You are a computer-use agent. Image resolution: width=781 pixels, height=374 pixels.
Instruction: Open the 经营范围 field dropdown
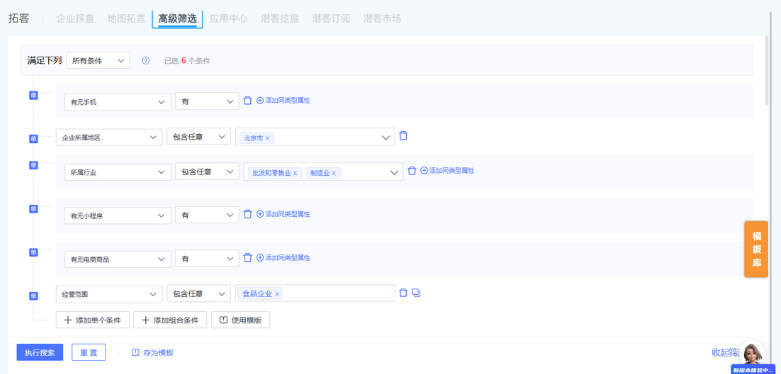pos(109,294)
